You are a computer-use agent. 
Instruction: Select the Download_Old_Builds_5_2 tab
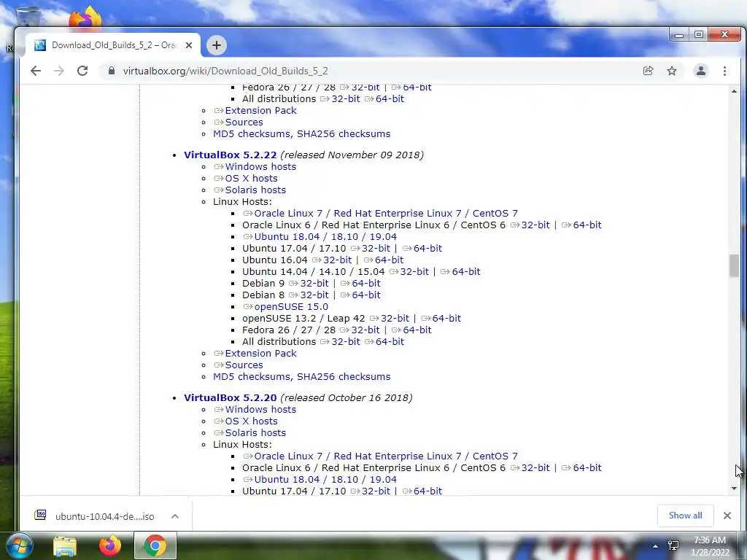(113, 45)
